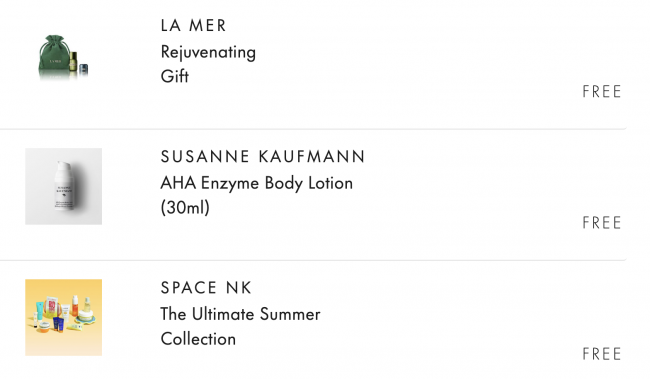650x379 pixels.
Task: Open the Susanne Kaufmann bottle thumbnail
Action: [x=63, y=186]
